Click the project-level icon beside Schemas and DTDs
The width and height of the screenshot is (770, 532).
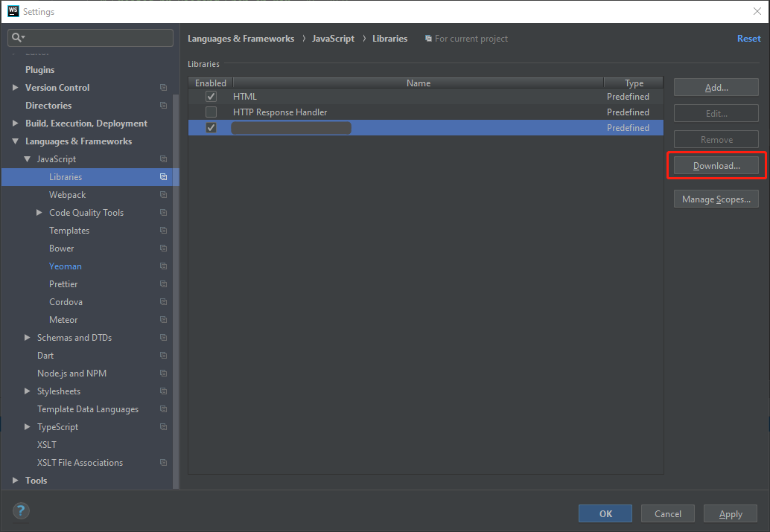tap(164, 338)
